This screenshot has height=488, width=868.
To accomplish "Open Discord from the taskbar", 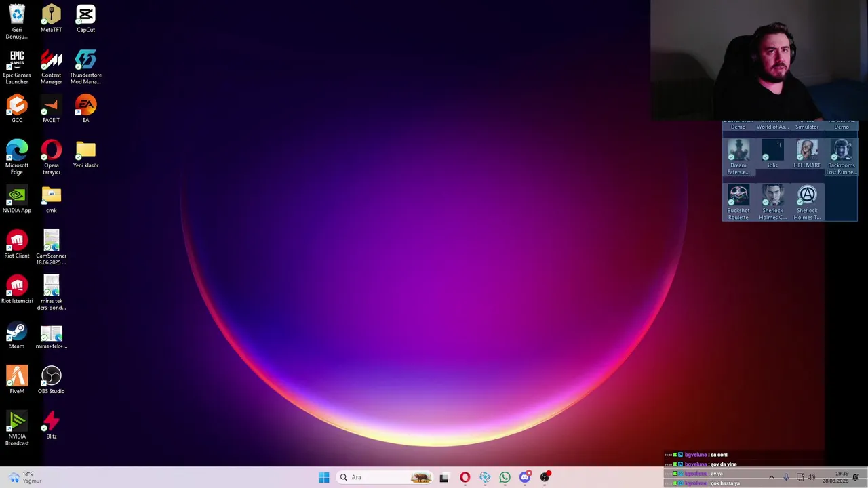I will [525, 477].
